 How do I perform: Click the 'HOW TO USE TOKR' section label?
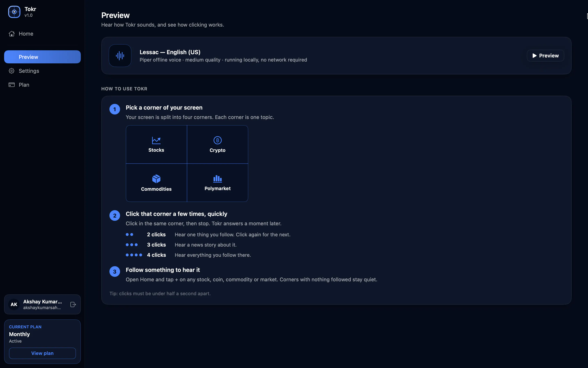click(x=124, y=89)
